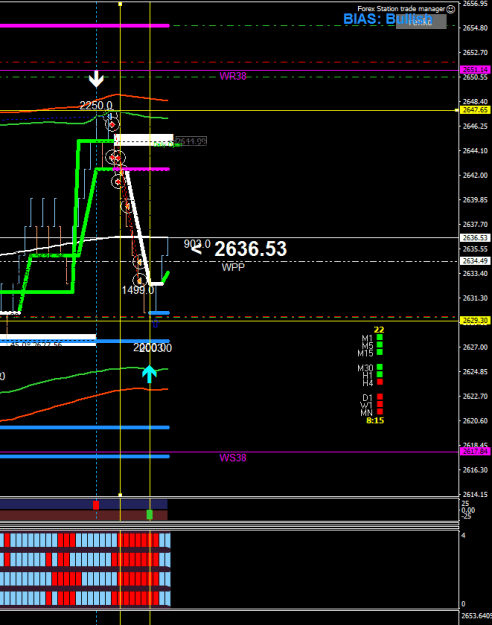
Task: Click the BIAS: Bullish label
Action: (388, 19)
